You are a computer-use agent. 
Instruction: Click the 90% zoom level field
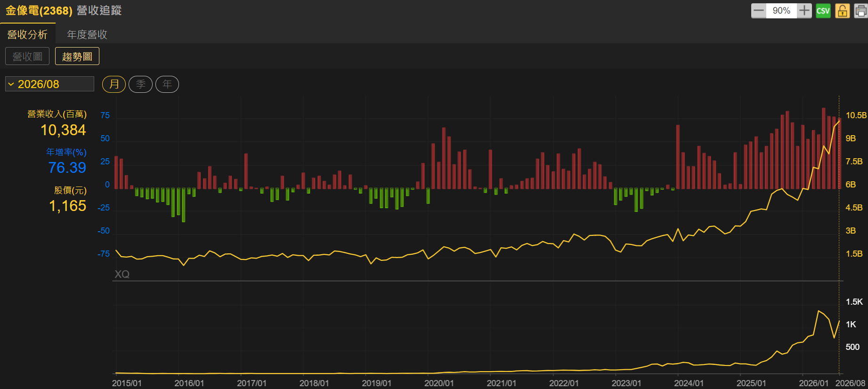tap(781, 11)
